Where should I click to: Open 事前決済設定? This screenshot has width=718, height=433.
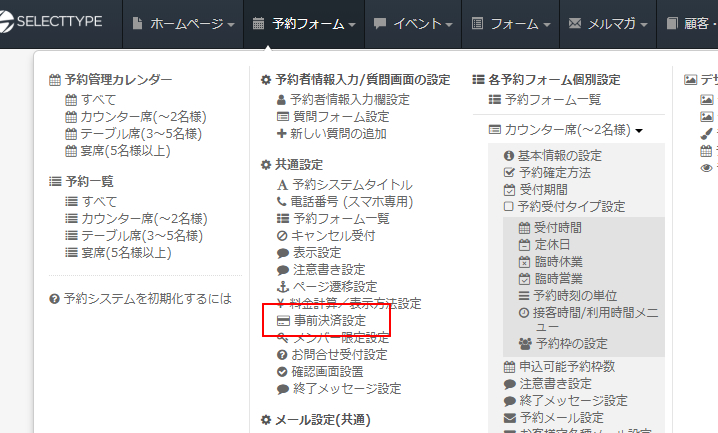click(x=321, y=320)
